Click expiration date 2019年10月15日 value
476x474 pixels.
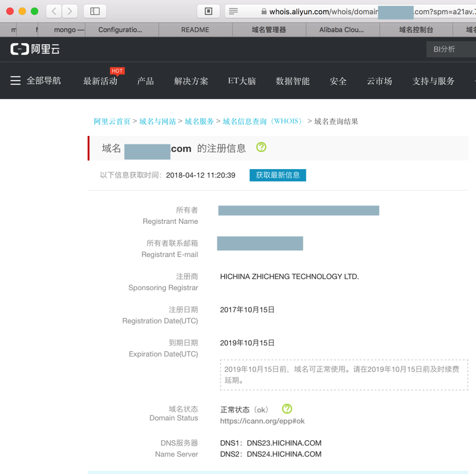click(x=247, y=342)
